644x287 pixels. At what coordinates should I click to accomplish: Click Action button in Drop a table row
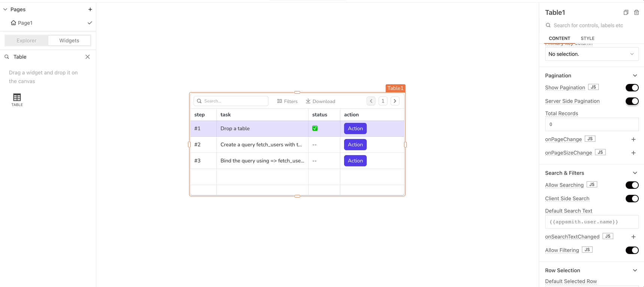pos(355,129)
